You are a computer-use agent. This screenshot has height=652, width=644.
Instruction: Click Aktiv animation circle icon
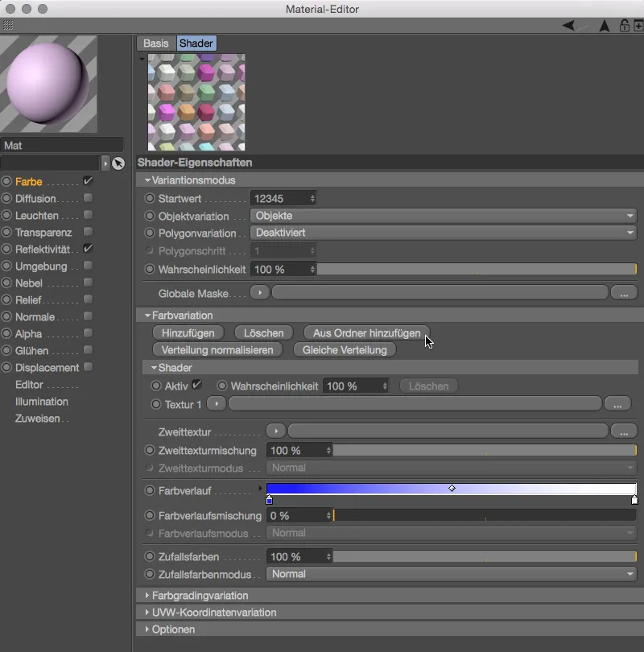click(156, 386)
